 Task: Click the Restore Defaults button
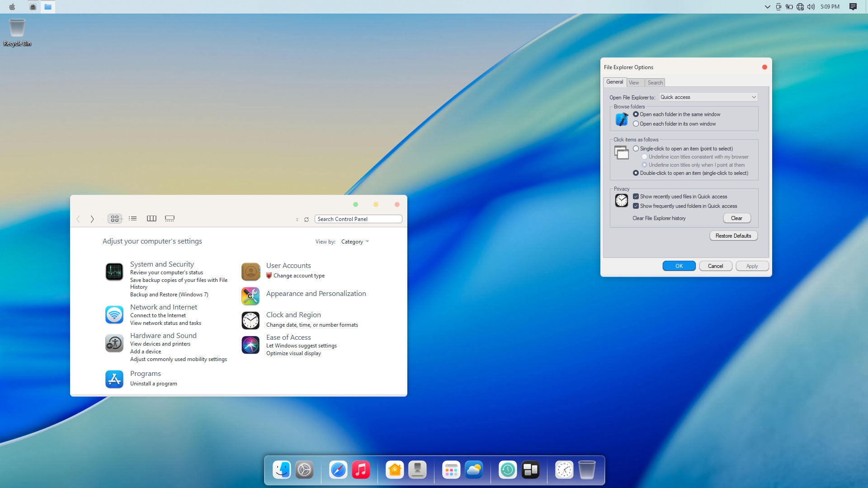pyautogui.click(x=733, y=236)
